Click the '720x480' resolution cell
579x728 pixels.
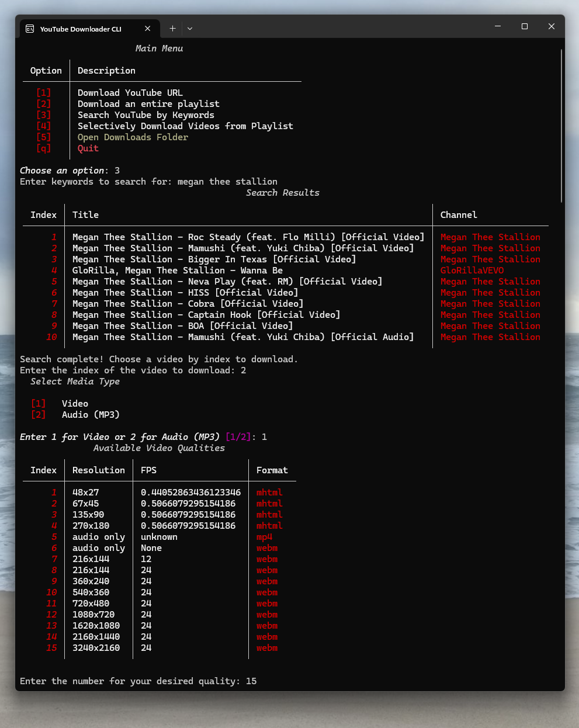pyautogui.click(x=91, y=604)
